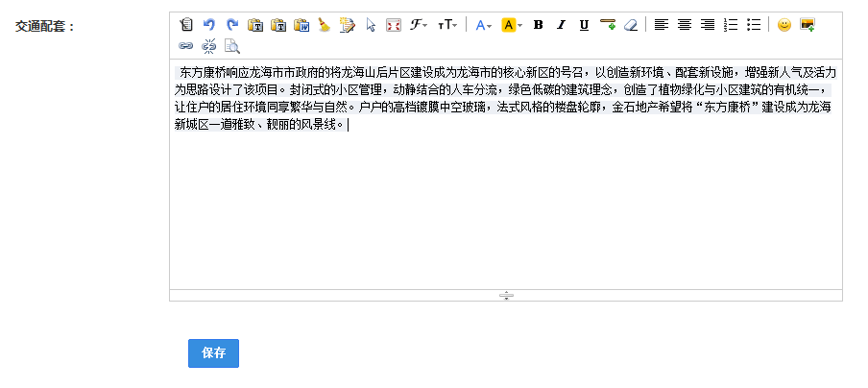The width and height of the screenshot is (868, 388).
Task: Click the paste from Word icon
Action: [x=301, y=25]
